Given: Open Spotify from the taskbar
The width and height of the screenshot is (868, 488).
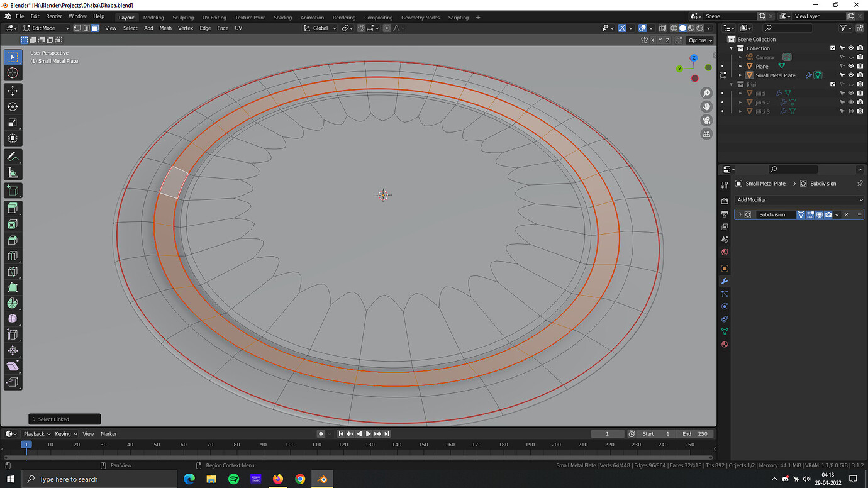Looking at the screenshot, I should coord(233,479).
